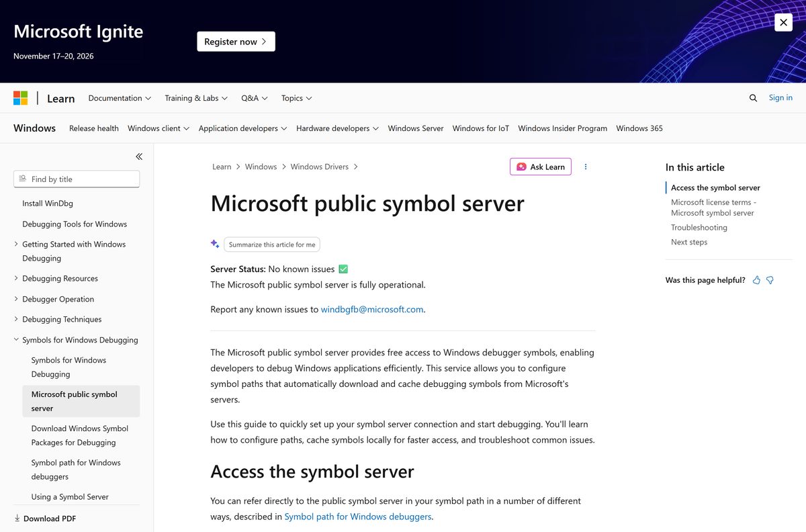Open the Training & Labs dropdown

tap(196, 98)
